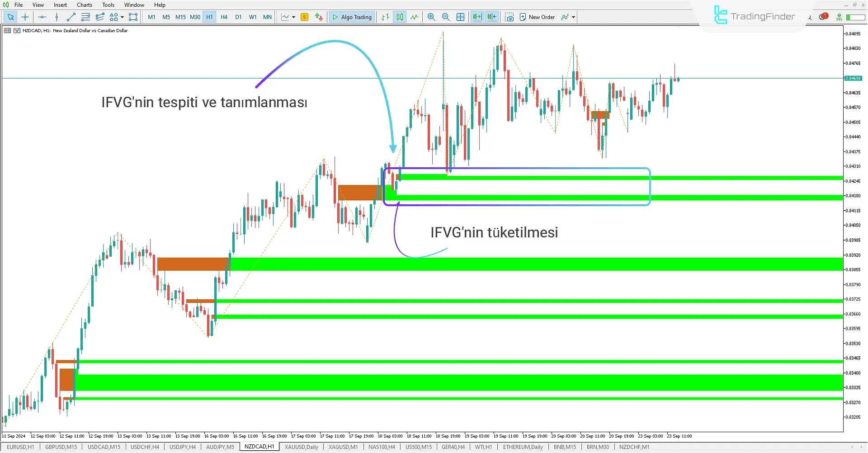Image resolution: width=868 pixels, height=453 pixels.
Task: Activate the Vertical Line tool
Action: [x=57, y=17]
